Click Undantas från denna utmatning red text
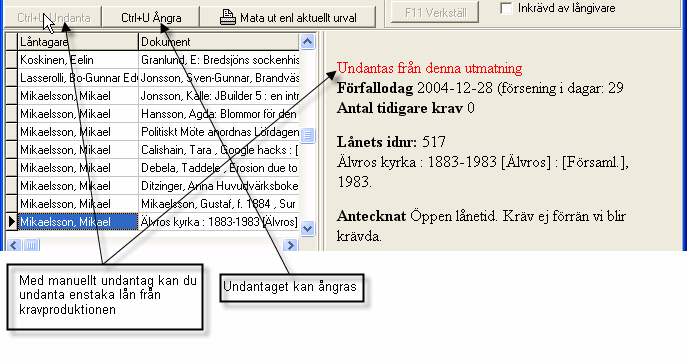The image size is (687, 363). point(429,68)
